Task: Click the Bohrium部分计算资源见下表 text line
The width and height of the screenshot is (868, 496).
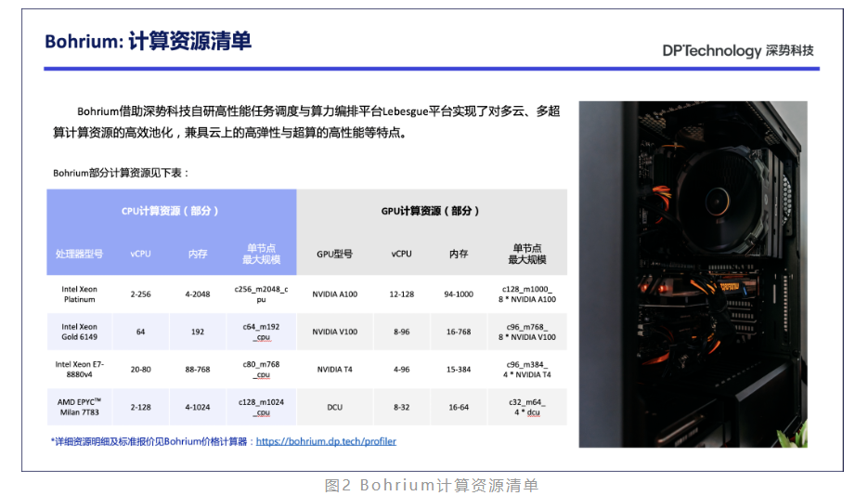Action: tap(121, 173)
